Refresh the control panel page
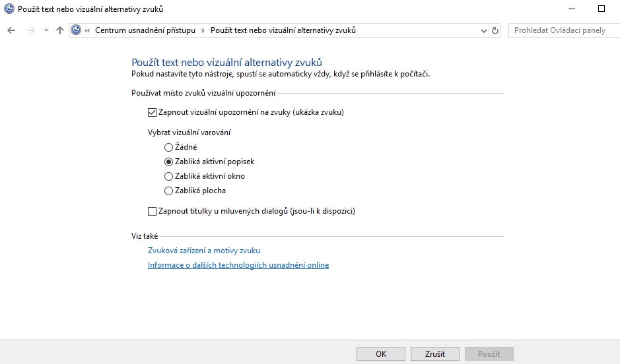620x364 pixels. pyautogui.click(x=495, y=30)
